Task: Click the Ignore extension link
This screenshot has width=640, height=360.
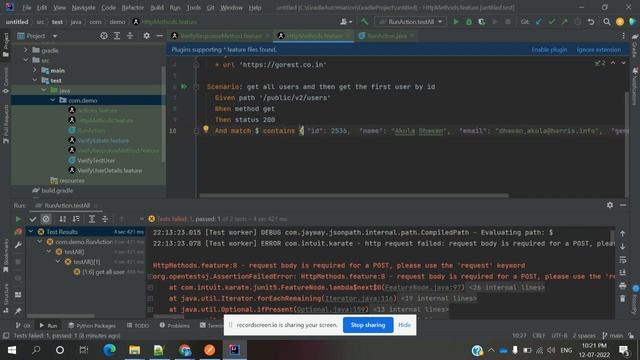Action: pos(598,49)
